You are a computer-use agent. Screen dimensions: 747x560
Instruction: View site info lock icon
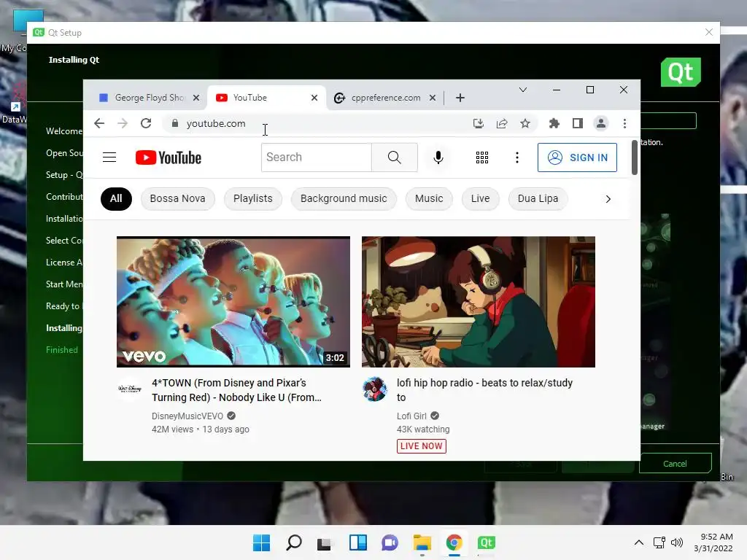[175, 123]
